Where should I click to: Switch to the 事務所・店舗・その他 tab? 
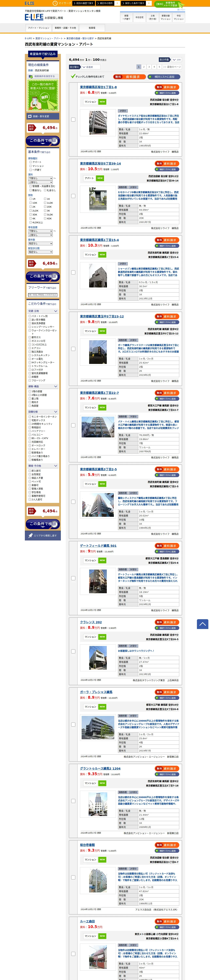pos(65,28)
